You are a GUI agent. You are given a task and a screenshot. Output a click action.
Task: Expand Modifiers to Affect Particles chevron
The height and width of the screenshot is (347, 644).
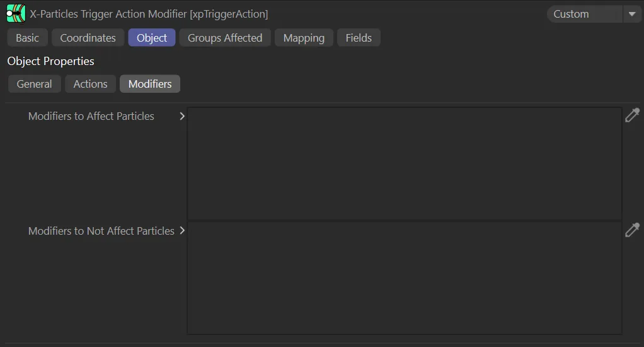coord(182,116)
